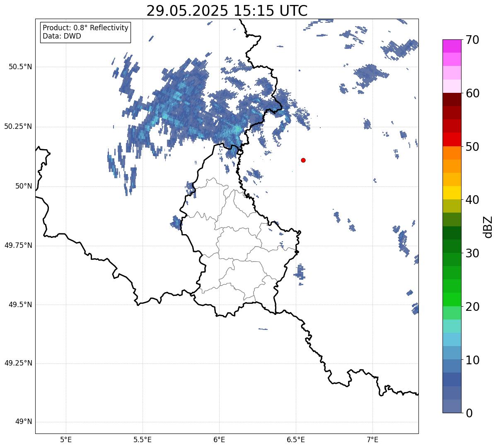
Task: Click the longitude label 6°E
Action: click(x=219, y=440)
